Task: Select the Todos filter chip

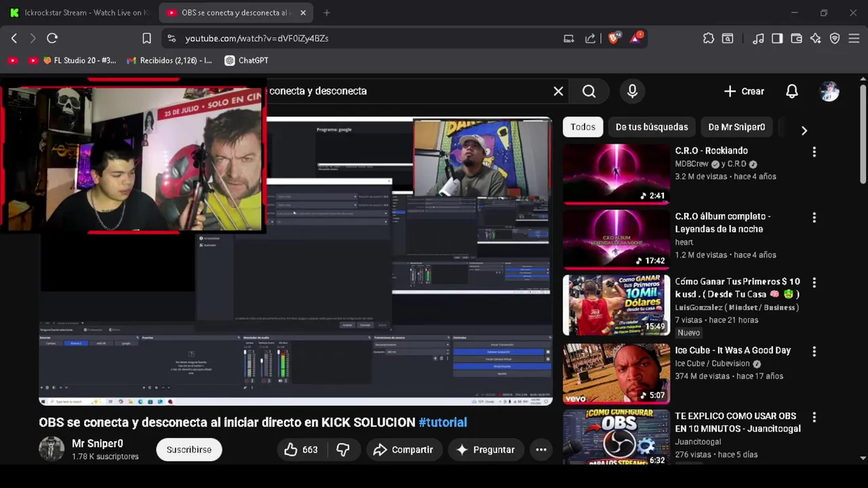Action: (x=583, y=127)
